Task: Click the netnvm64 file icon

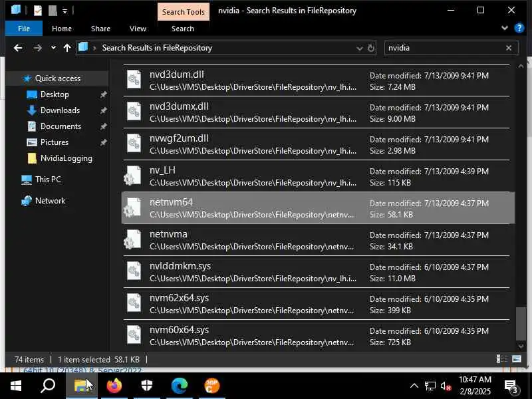Action: point(132,207)
